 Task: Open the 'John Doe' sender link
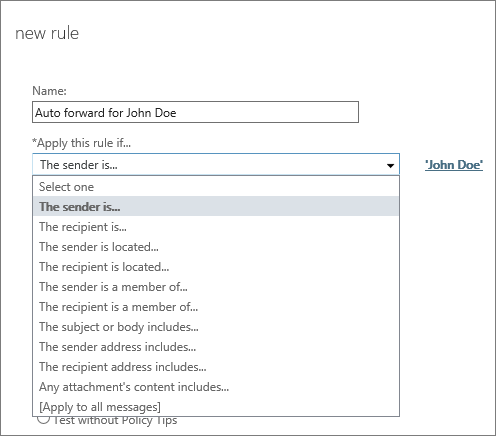(x=454, y=165)
